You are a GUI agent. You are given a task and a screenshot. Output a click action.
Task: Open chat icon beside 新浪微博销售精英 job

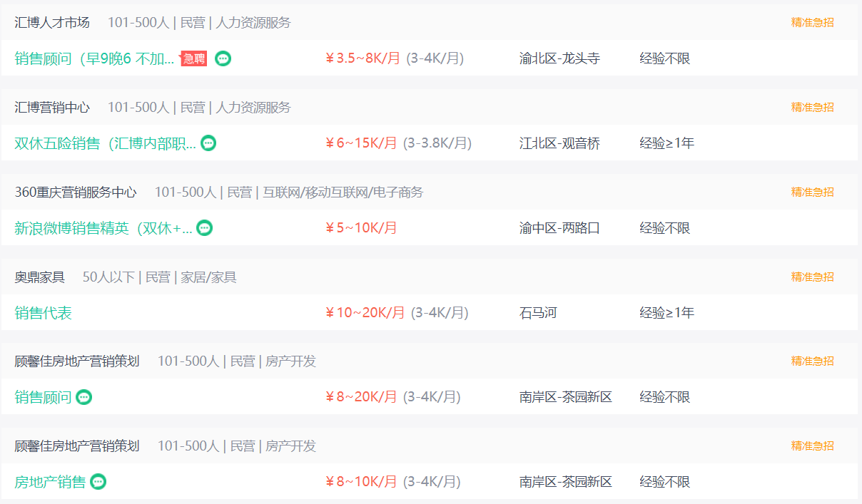click(205, 228)
